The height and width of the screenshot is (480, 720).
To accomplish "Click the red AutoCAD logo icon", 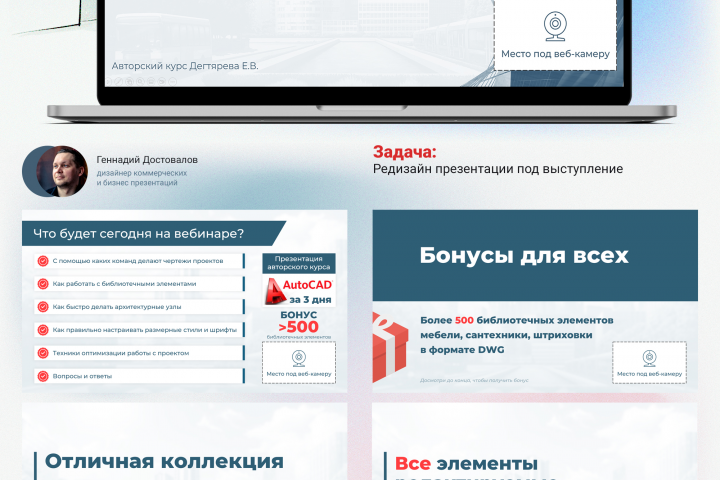I will pos(274,291).
